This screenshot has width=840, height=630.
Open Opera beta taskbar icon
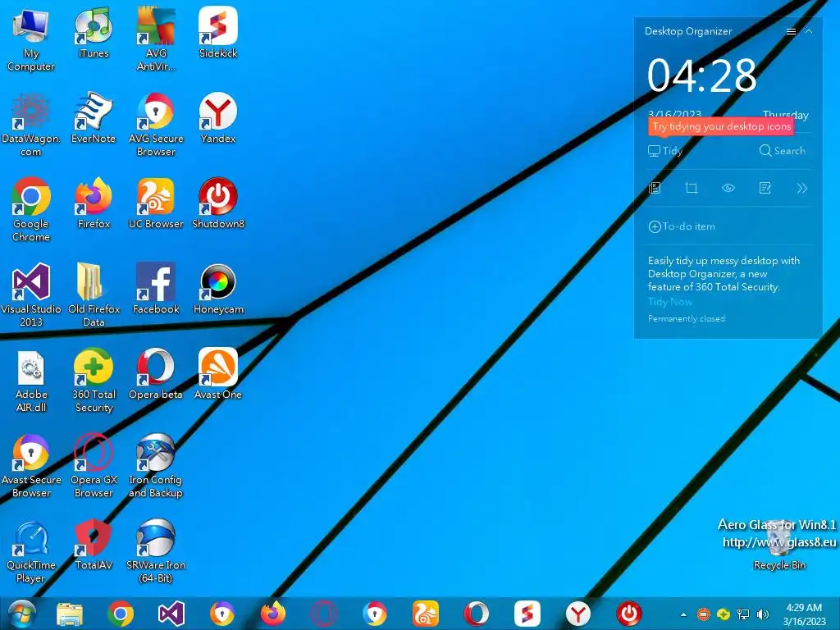coord(477,614)
